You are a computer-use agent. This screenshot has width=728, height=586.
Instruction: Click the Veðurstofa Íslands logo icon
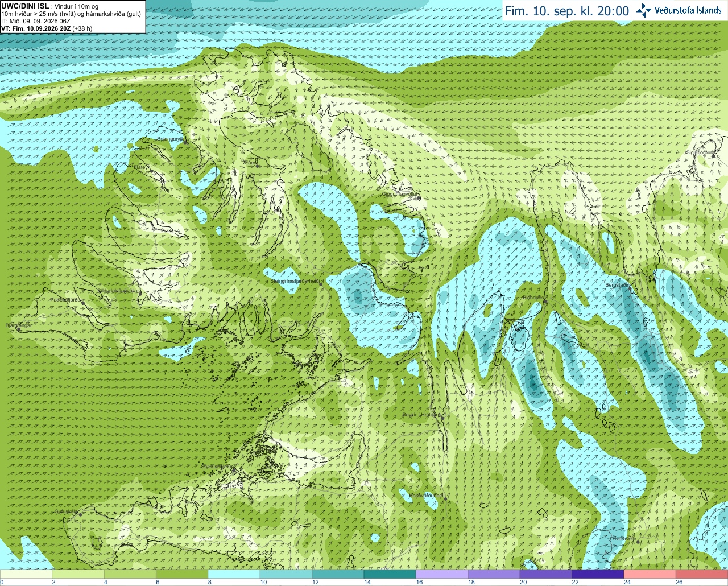(x=644, y=10)
